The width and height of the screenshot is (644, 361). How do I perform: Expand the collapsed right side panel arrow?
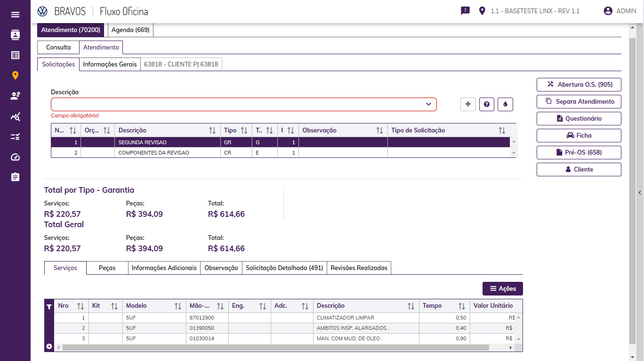640,192
